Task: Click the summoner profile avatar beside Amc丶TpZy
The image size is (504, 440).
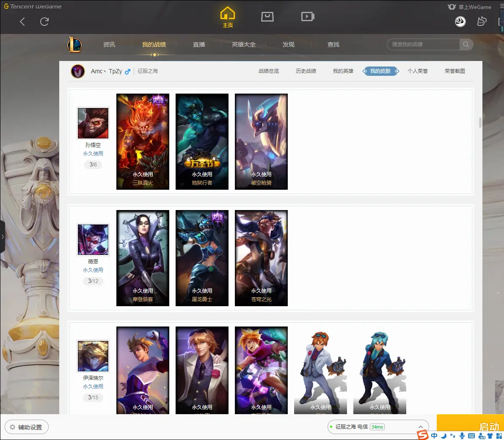Action: coord(78,71)
